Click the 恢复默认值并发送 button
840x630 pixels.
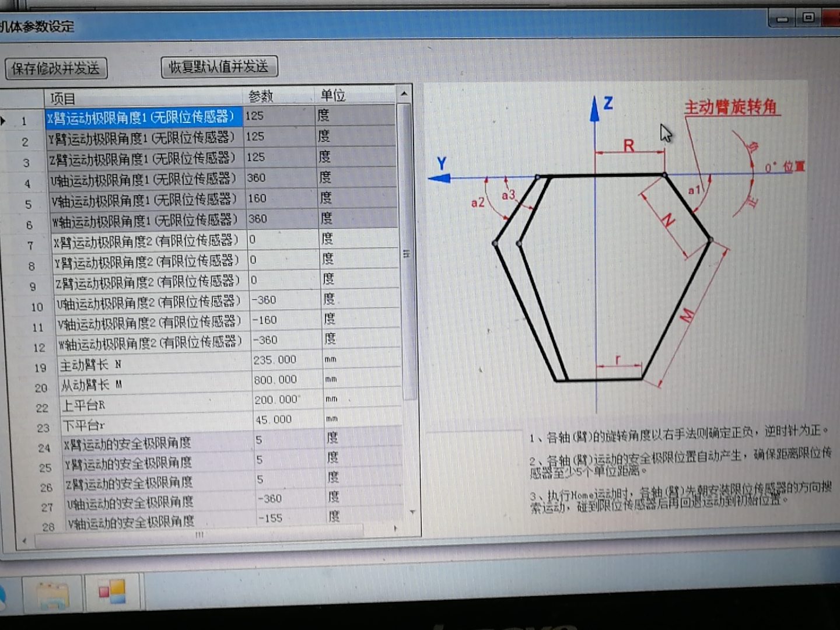tap(219, 66)
